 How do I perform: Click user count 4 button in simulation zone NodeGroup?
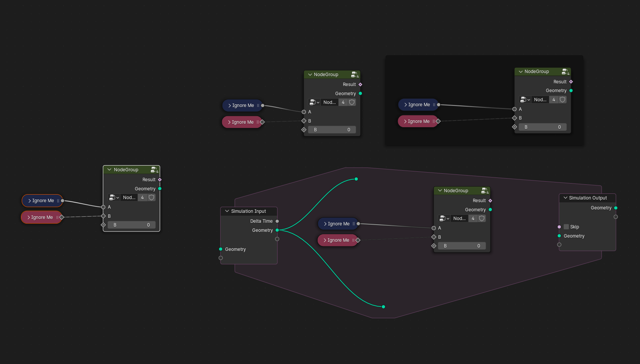(473, 219)
